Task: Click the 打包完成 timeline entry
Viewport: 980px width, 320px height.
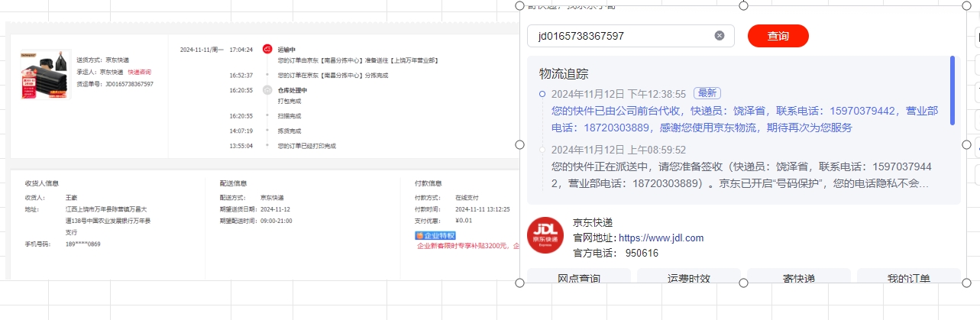Action: [x=289, y=101]
